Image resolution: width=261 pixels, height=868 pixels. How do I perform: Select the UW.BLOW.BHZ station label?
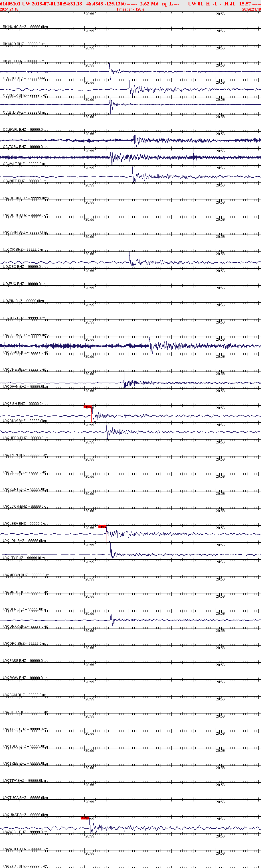tap(26, 335)
